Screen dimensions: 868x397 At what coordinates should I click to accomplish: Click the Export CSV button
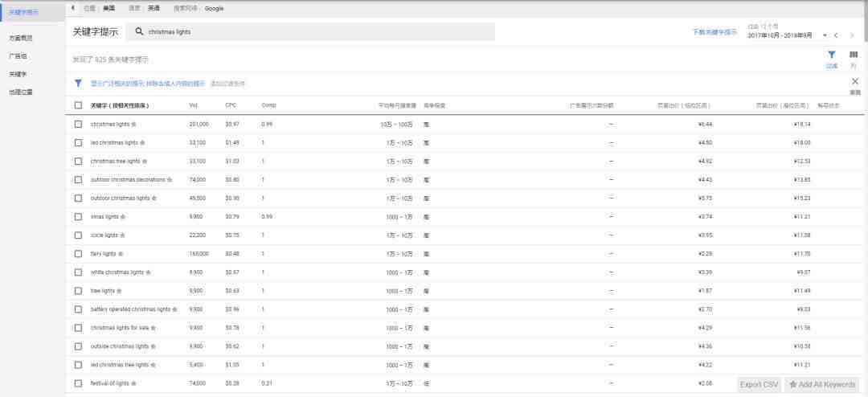pos(759,385)
